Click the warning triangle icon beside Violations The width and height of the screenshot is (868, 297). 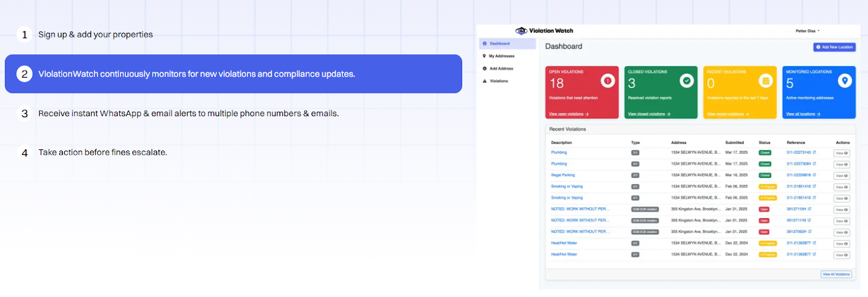[x=484, y=81]
